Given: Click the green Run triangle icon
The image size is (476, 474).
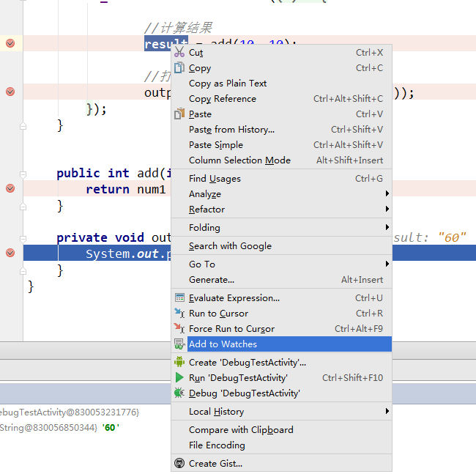Looking at the screenshot, I should tap(179, 377).
